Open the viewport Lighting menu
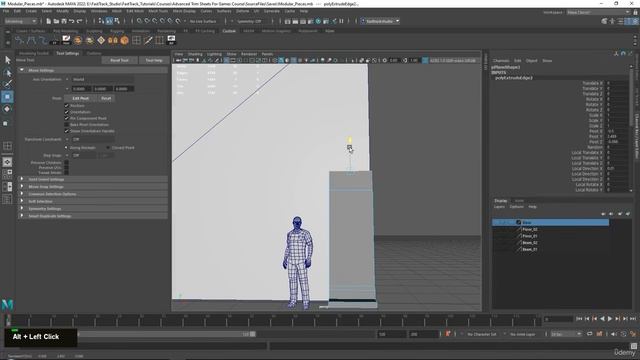 coord(214,54)
